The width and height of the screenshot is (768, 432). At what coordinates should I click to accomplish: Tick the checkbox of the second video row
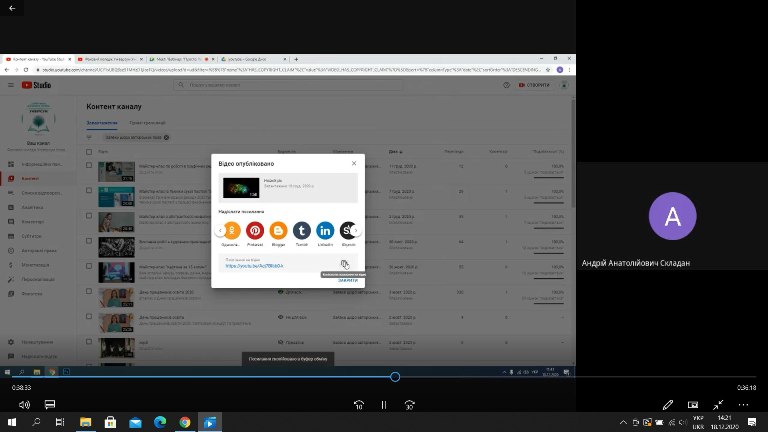[x=89, y=191]
